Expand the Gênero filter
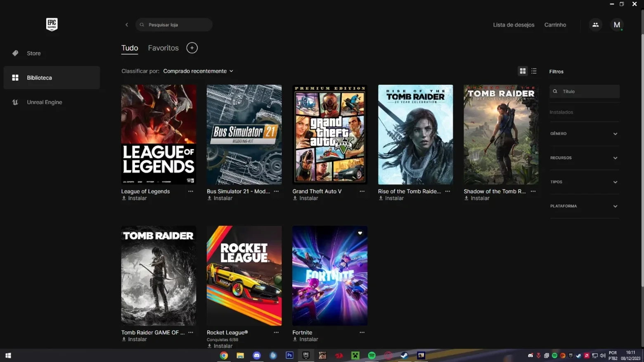 coord(584,134)
